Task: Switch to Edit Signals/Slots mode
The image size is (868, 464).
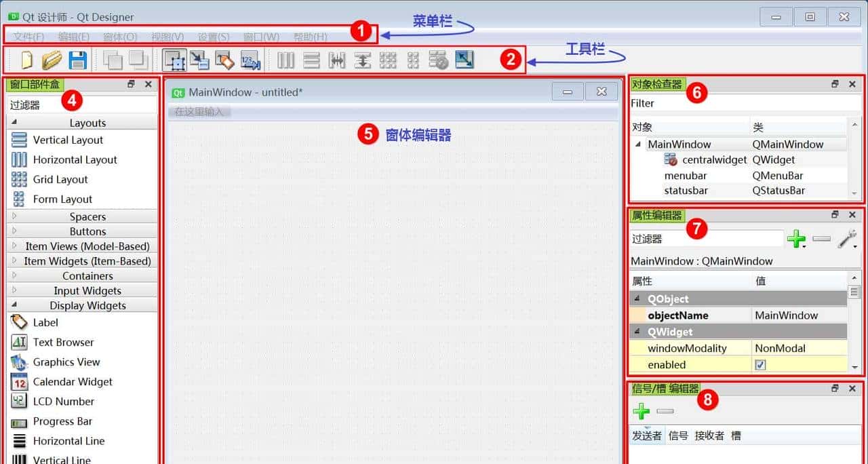Action: click(201, 60)
